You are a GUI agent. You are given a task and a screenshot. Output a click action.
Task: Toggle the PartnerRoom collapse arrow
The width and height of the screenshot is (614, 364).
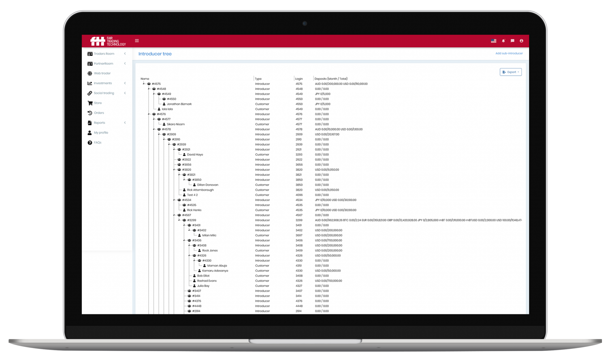tap(126, 63)
